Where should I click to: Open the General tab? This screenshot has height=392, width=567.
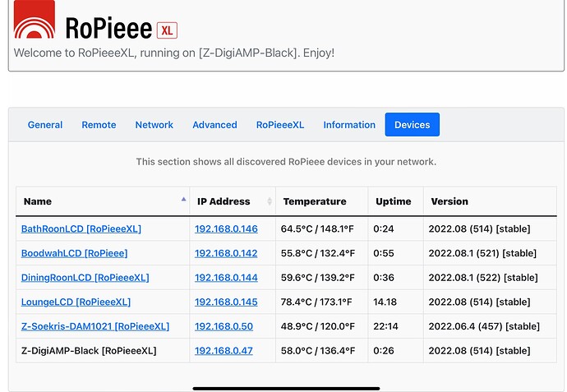(45, 125)
